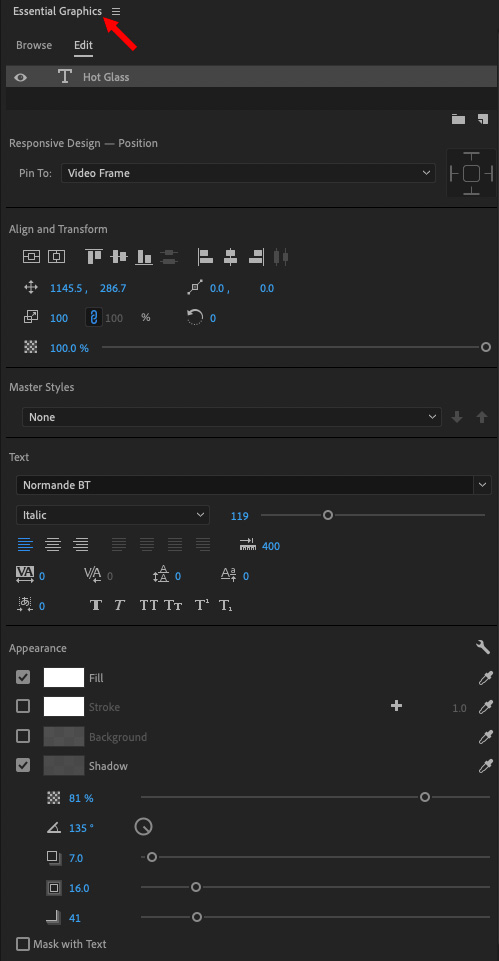The image size is (499, 961).
Task: Disable the Shadow checkbox
Action: point(23,765)
